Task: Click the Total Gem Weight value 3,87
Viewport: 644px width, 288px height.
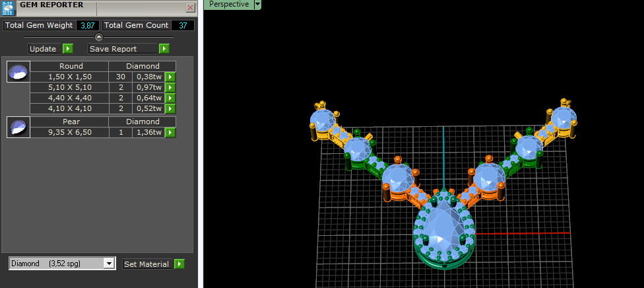Action: (88, 26)
